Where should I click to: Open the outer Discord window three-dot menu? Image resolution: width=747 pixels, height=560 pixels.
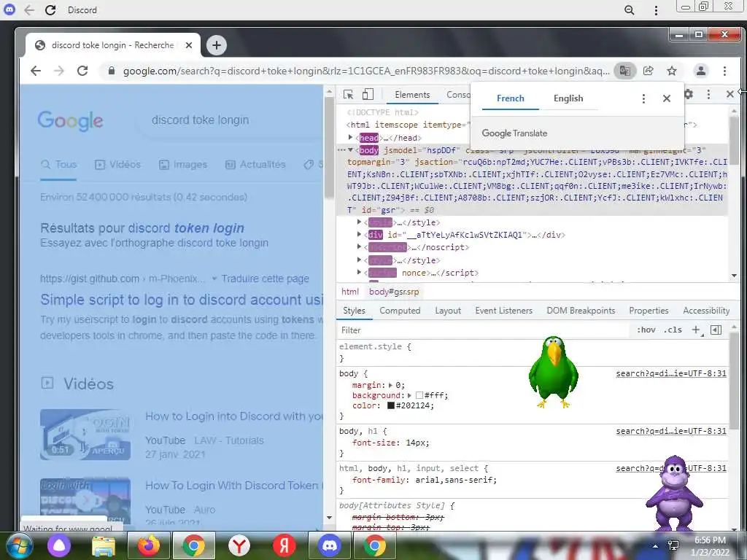pyautogui.click(x=656, y=10)
